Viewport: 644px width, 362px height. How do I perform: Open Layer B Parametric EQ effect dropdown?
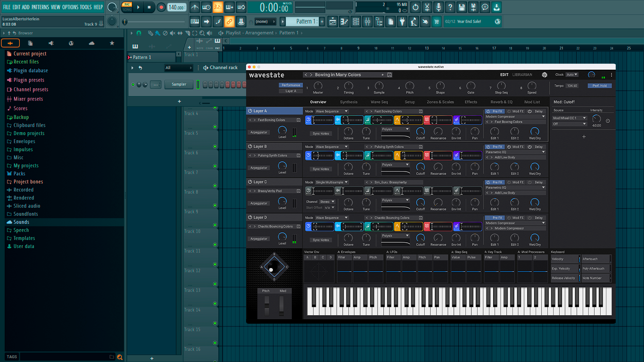pyautogui.click(x=515, y=152)
